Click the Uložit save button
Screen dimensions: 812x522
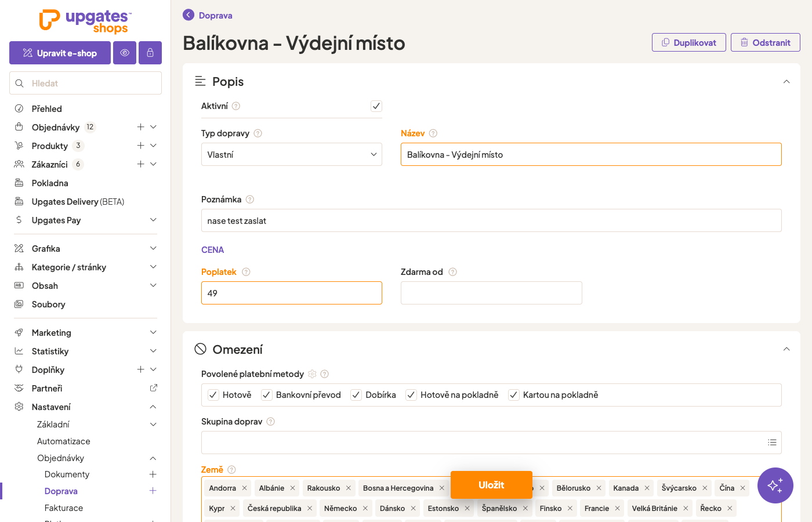(491, 485)
